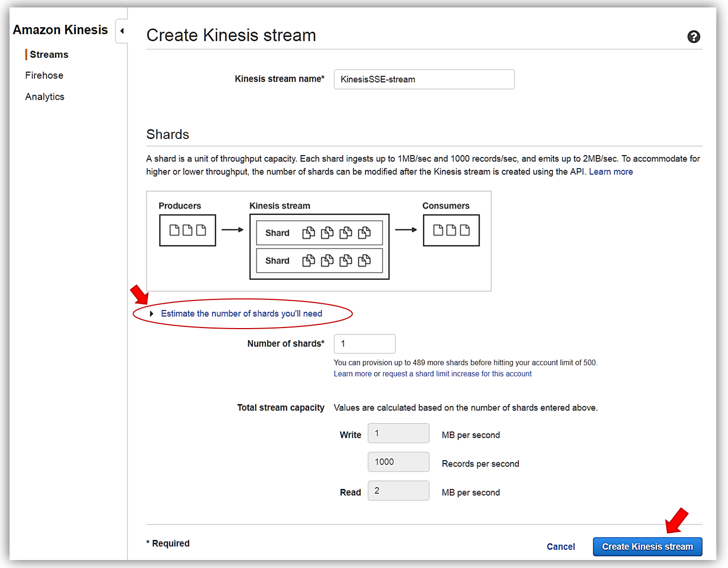Click into Kinesis stream name field
Screen dimensions: 728x568
tap(424, 80)
